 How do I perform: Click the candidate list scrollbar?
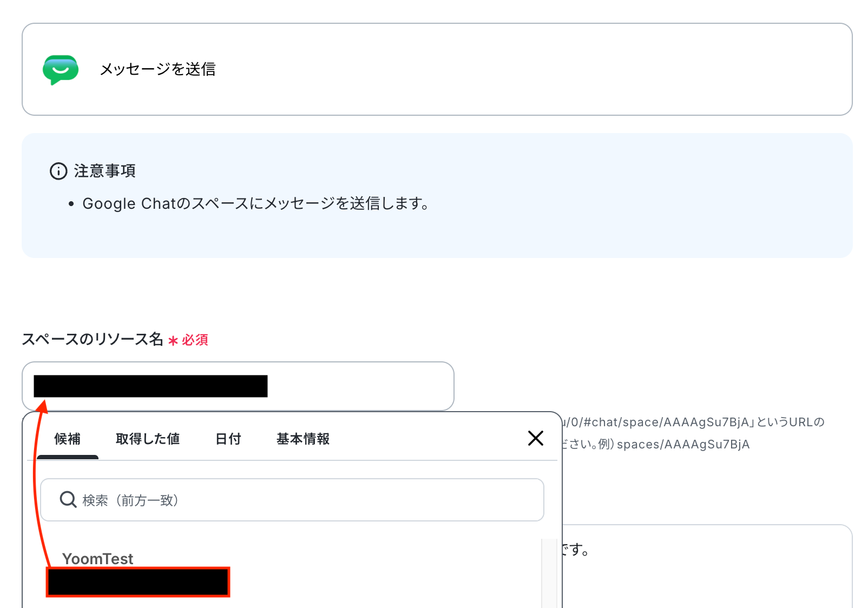click(549, 573)
